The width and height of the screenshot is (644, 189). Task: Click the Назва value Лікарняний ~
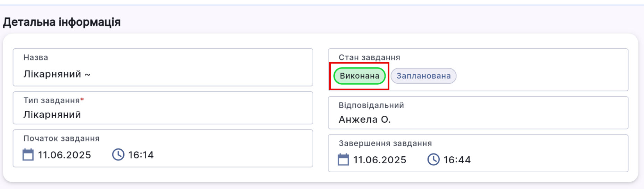tap(57, 74)
